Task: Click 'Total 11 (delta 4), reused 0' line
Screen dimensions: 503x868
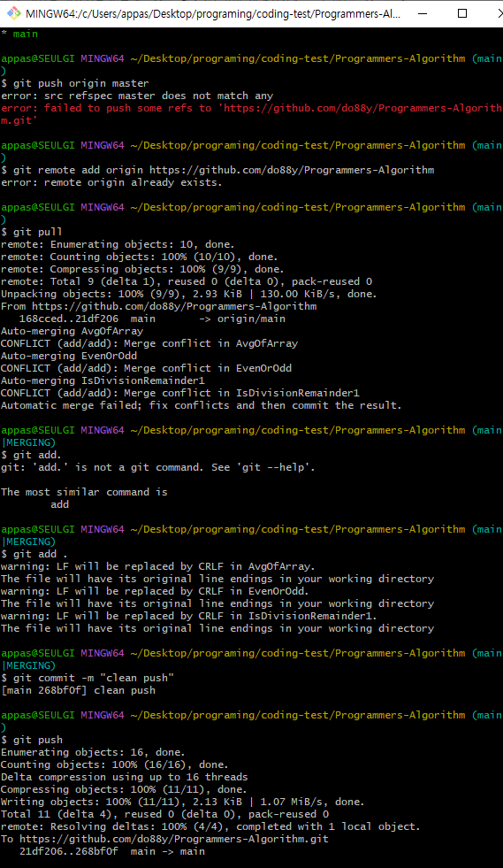Action: 165,814
